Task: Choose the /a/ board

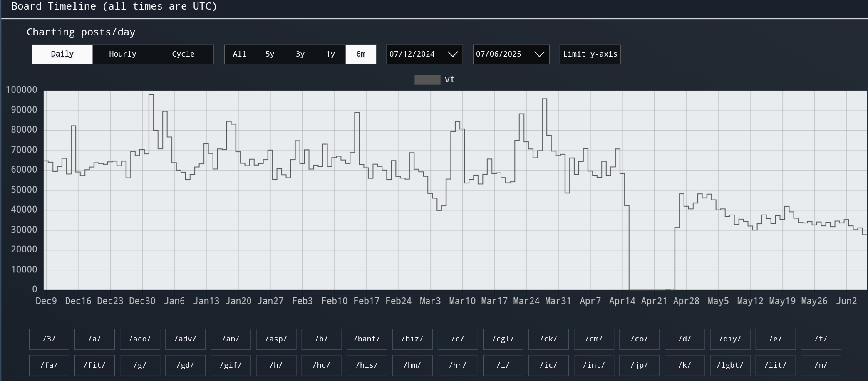Action: point(94,339)
